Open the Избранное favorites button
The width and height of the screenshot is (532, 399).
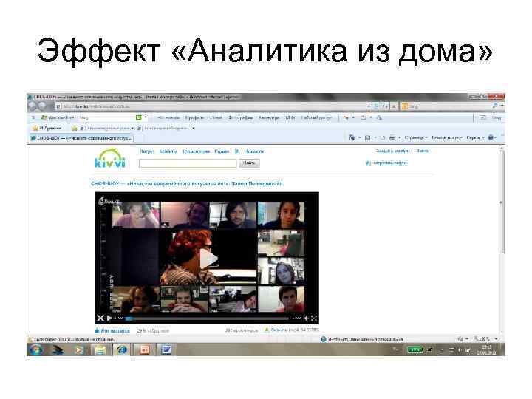pyautogui.click(x=47, y=129)
